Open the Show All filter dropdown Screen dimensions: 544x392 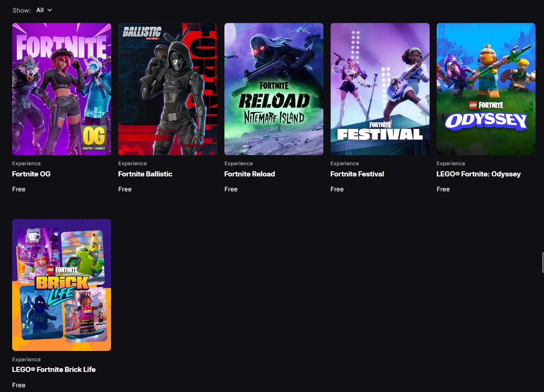tap(44, 10)
